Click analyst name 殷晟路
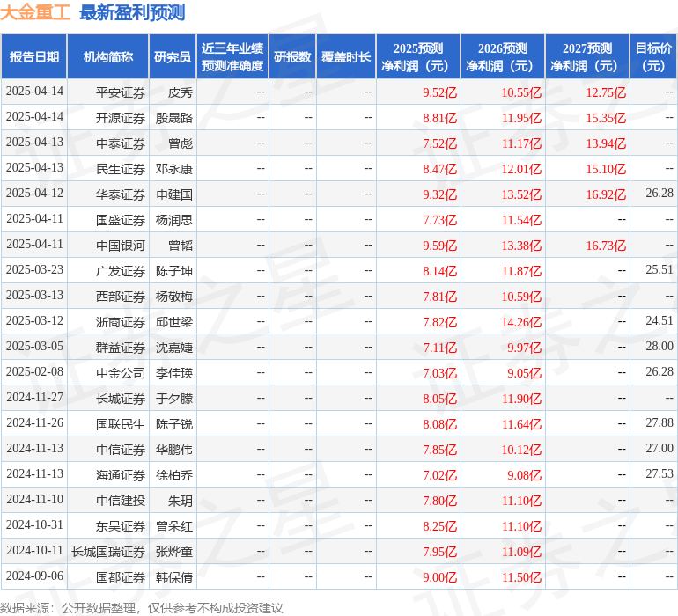Screen dimensions: 678x616 [174, 117]
